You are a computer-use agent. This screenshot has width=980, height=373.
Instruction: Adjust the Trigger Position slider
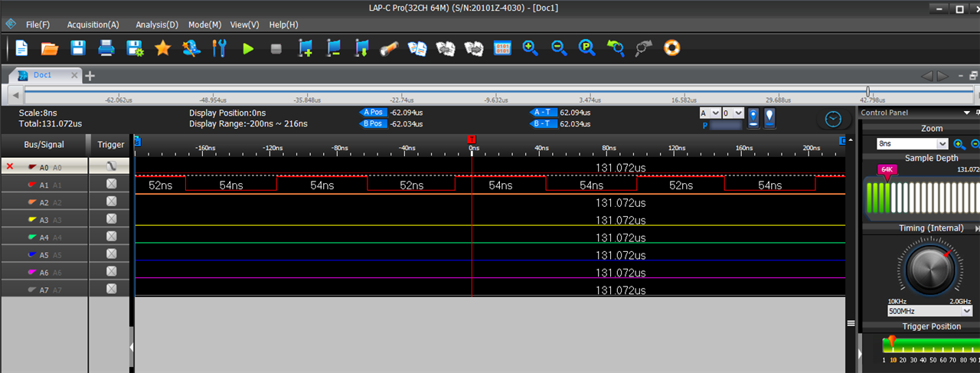[x=891, y=342]
